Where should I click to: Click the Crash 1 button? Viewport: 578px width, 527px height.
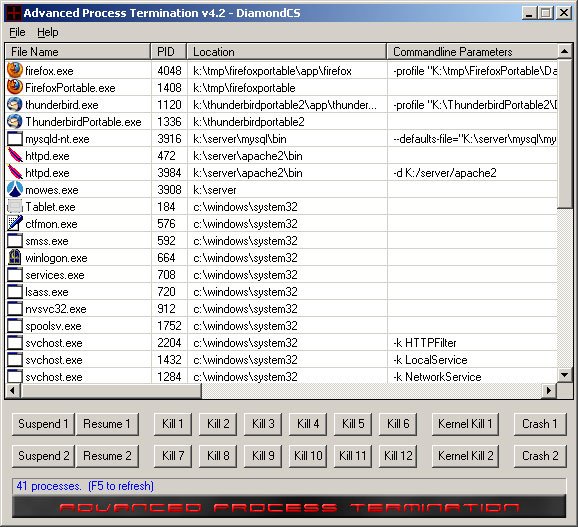pos(540,424)
